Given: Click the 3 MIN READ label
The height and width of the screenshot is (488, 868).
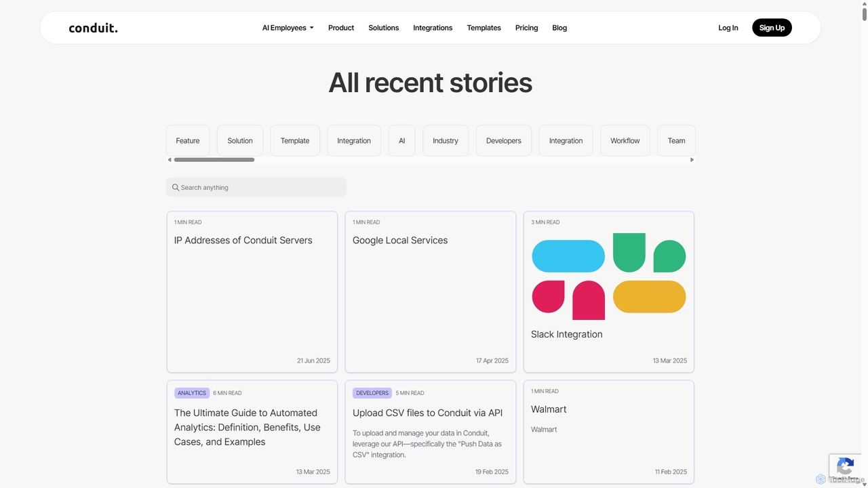Looking at the screenshot, I should [545, 222].
